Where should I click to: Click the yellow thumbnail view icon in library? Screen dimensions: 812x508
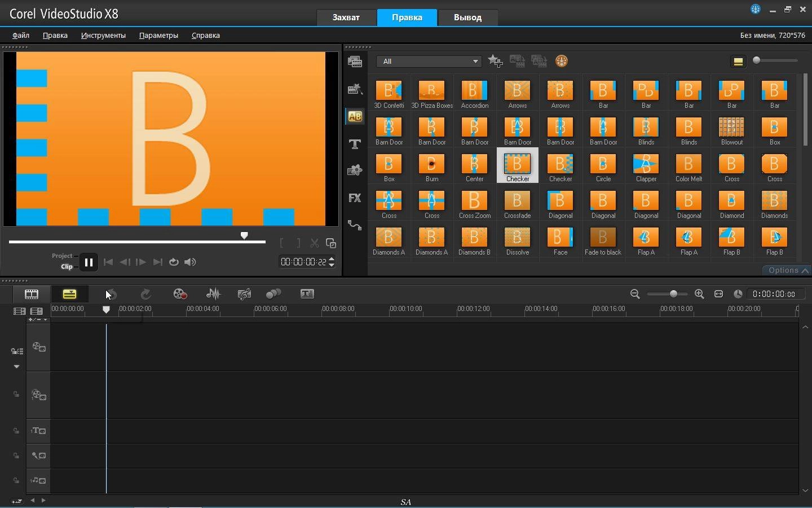(x=738, y=62)
